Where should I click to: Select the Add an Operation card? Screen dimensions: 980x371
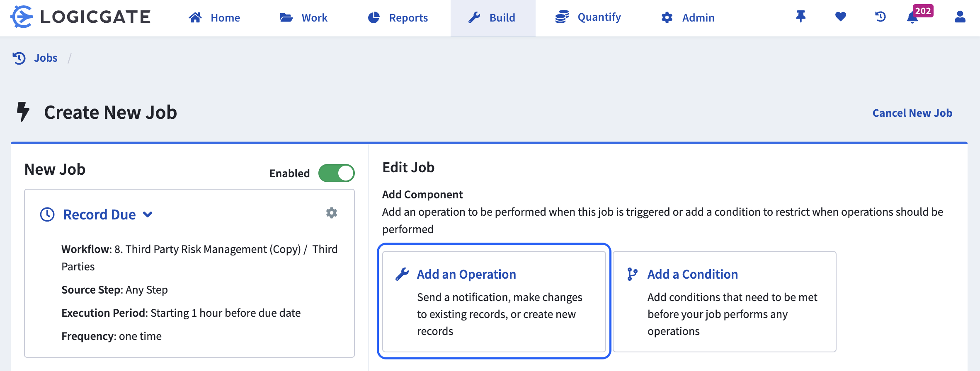click(x=494, y=301)
